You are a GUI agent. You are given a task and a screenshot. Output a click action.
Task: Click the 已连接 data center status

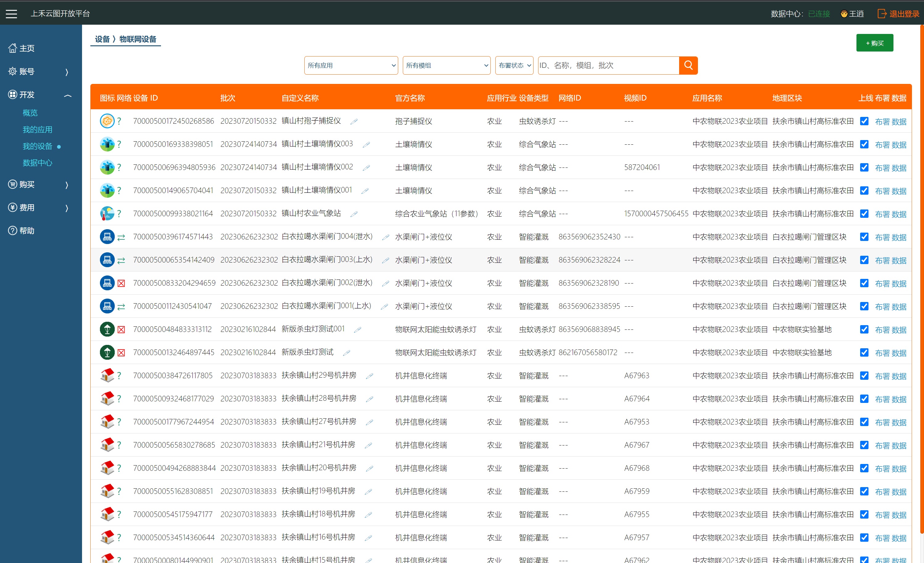coord(819,14)
